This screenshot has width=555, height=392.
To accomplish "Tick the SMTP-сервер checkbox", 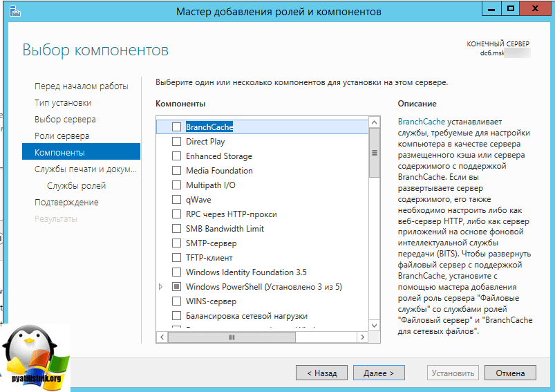I will (x=177, y=243).
